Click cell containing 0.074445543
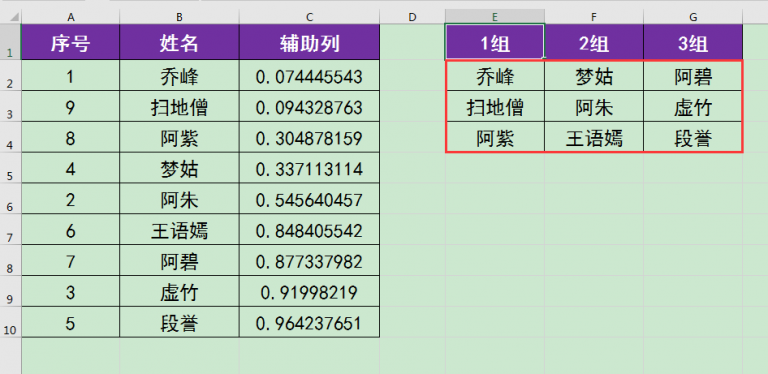Image resolution: width=768 pixels, height=374 pixels. [310, 75]
